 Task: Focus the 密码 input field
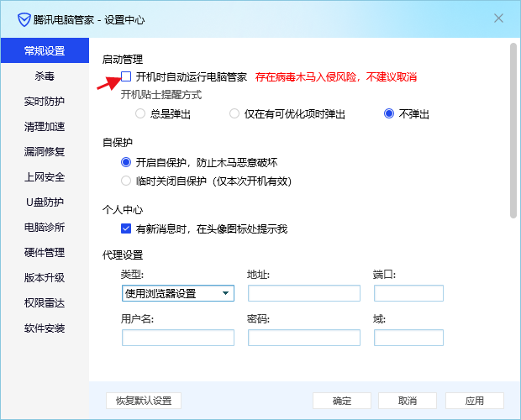[304, 338]
